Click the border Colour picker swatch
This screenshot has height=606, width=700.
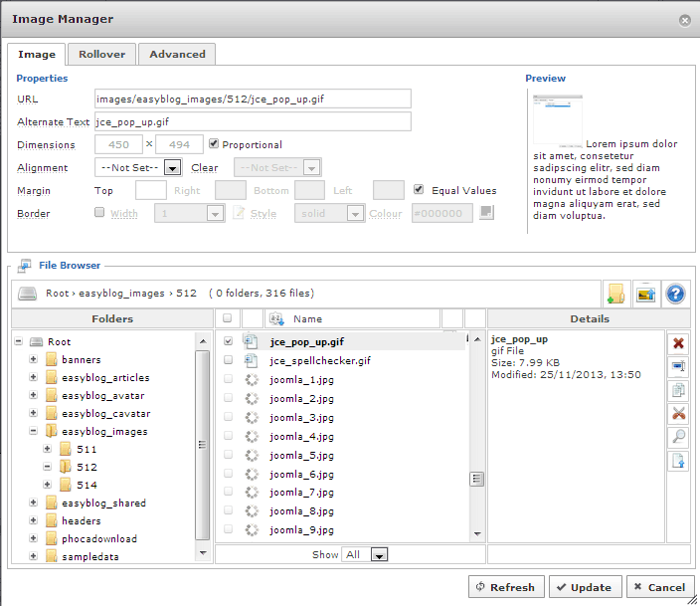[x=486, y=212]
